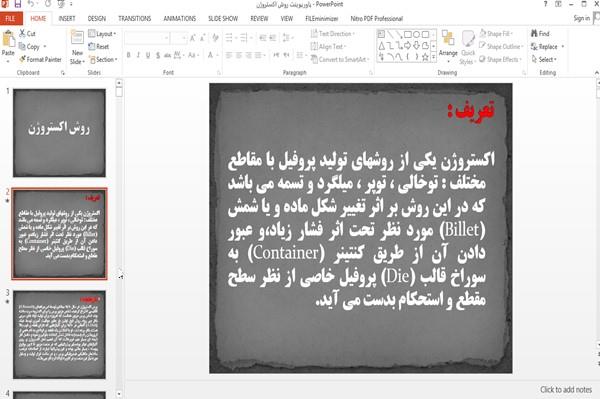Screen dimensions: 600x399
Task: Switch to the REVIEW tab
Action: pos(259,18)
